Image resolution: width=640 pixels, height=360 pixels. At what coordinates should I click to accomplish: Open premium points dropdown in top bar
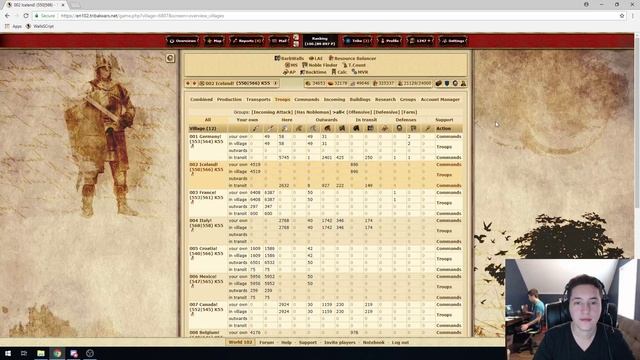420,41
